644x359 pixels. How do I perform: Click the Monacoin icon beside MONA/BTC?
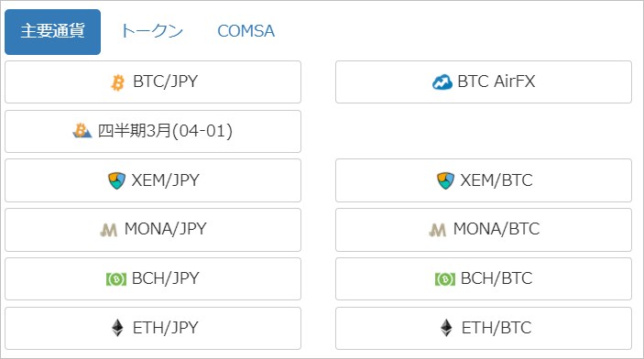[x=437, y=230]
